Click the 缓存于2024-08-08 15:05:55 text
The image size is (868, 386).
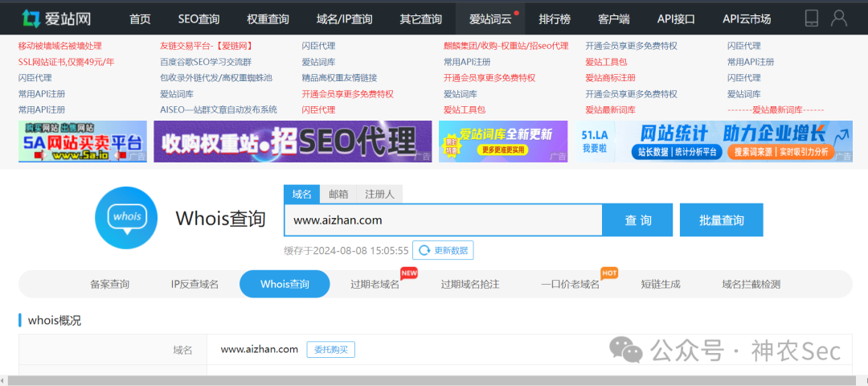[x=346, y=250]
